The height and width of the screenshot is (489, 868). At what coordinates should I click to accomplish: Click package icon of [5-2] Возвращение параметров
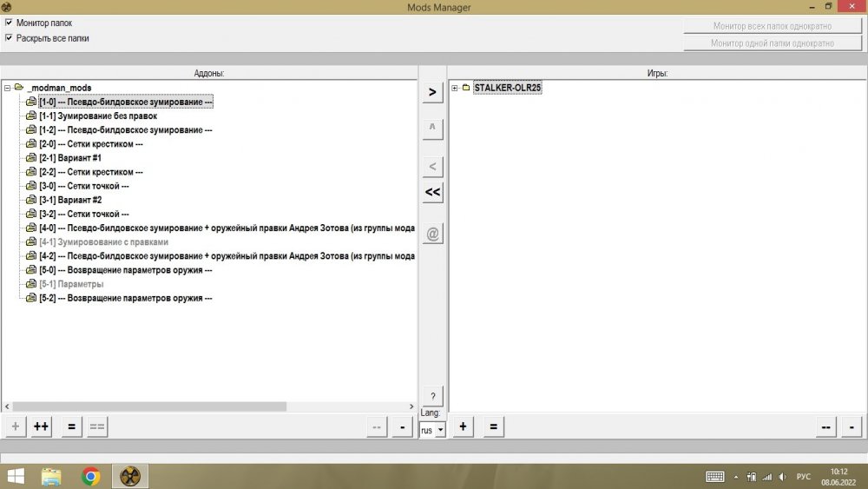tap(31, 298)
